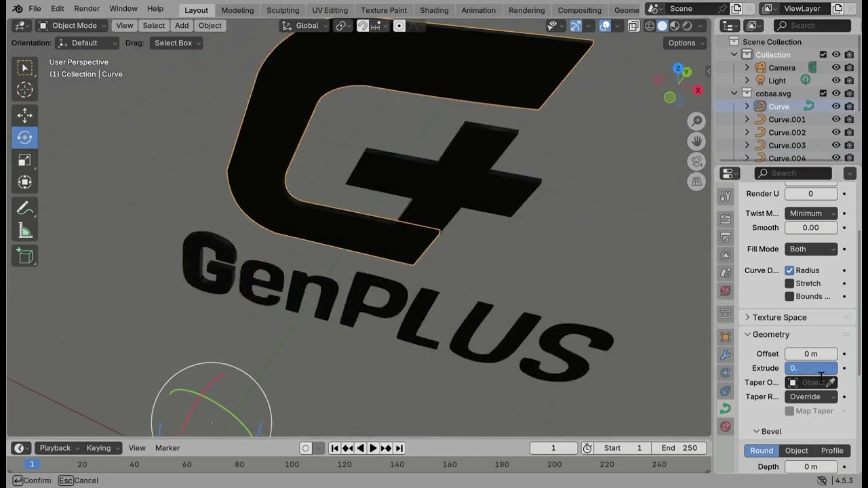The image size is (868, 488).
Task: Collapse the Bevel subpanel
Action: (x=767, y=431)
